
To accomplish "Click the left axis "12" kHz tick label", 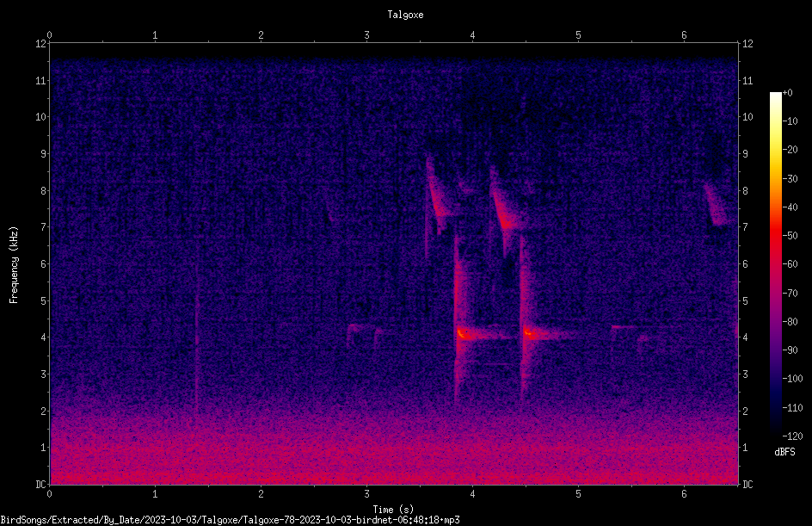I will (x=41, y=44).
